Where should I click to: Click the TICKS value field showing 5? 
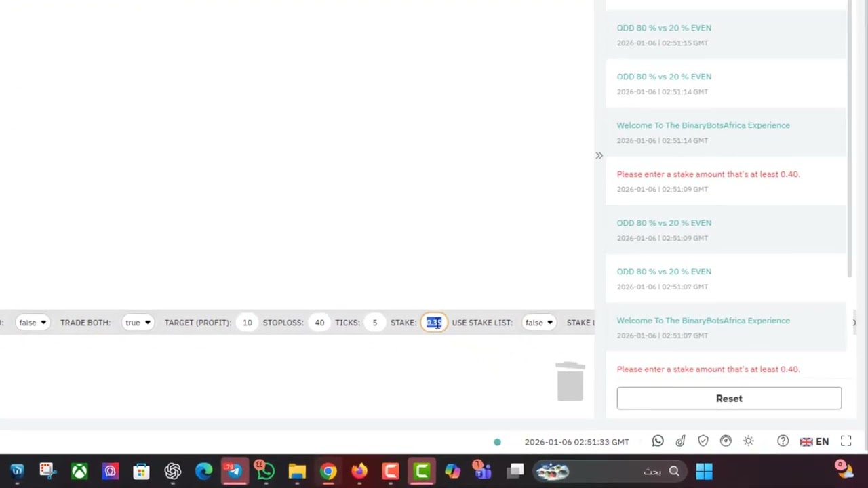(x=374, y=323)
